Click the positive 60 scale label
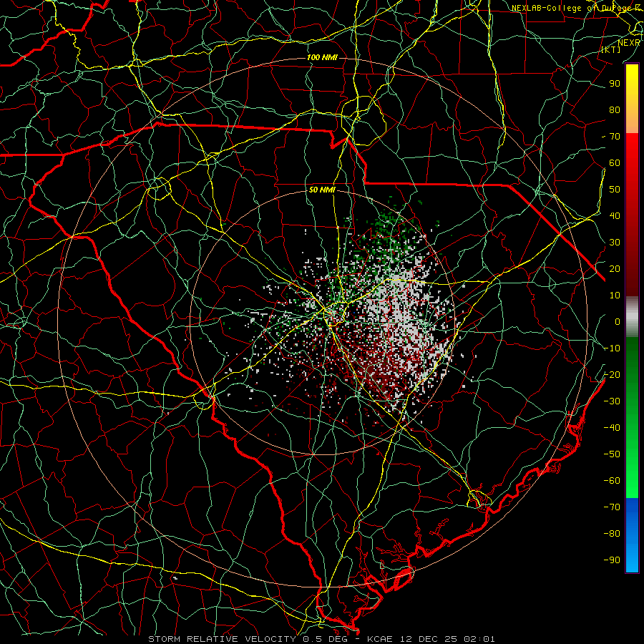644x644 pixels. 615,163
